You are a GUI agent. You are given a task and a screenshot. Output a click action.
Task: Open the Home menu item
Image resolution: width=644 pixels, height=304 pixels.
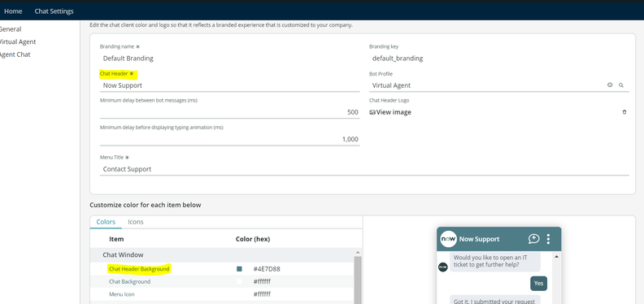13,11
